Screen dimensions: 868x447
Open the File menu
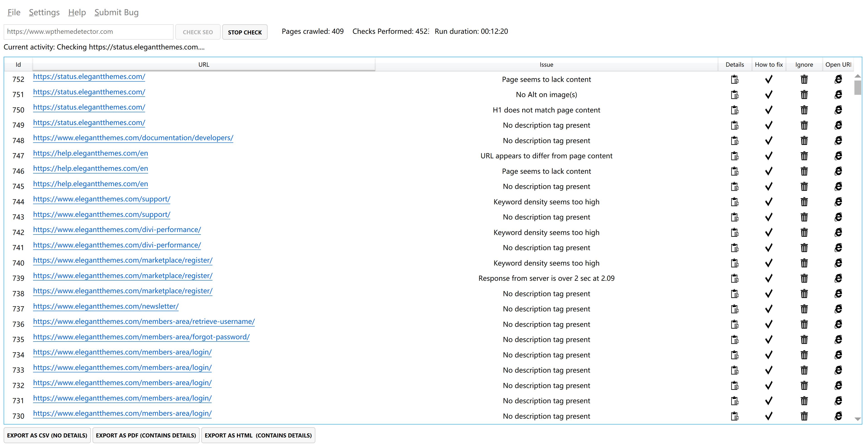[x=14, y=12]
